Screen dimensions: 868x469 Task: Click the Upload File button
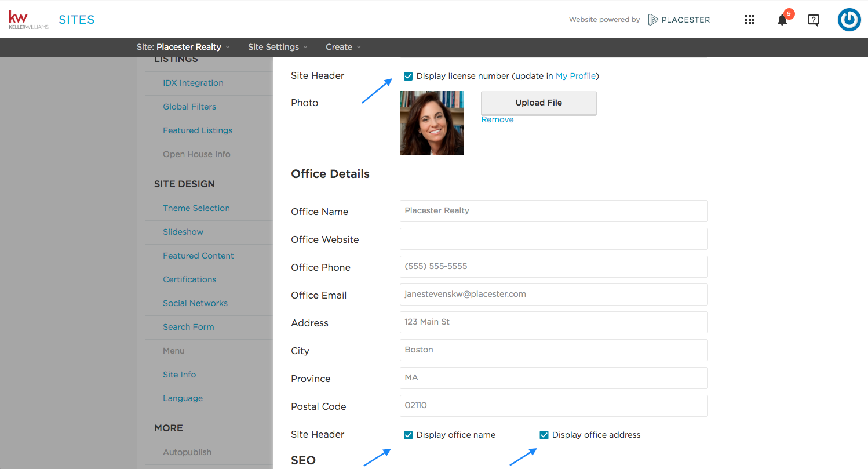point(539,103)
